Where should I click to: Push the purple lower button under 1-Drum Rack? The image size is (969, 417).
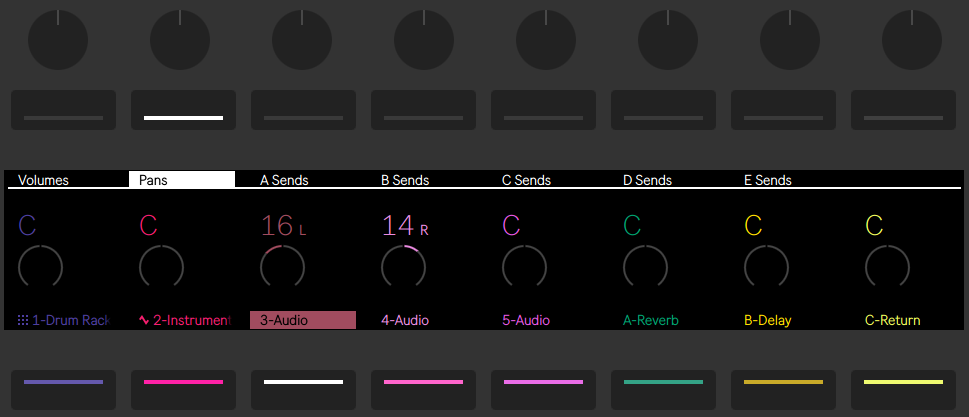pos(64,390)
